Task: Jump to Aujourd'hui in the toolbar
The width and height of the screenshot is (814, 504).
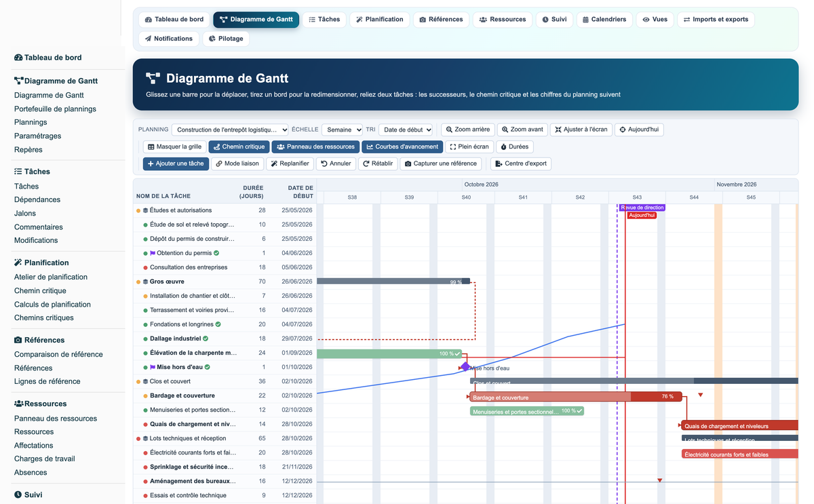Action: tap(639, 130)
